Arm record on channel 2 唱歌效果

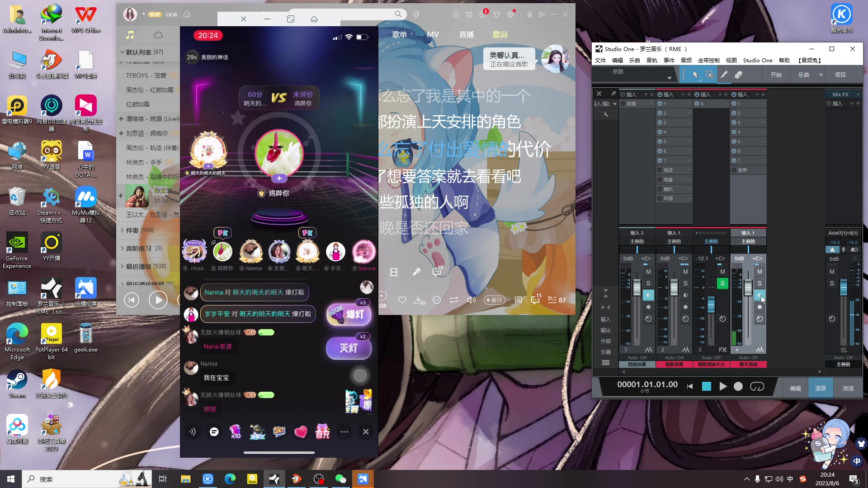coord(685,307)
